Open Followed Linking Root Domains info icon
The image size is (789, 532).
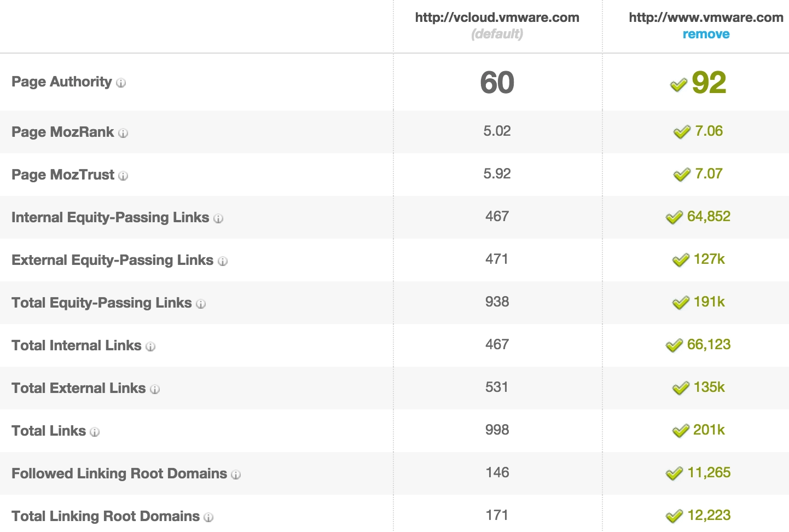[236, 475]
